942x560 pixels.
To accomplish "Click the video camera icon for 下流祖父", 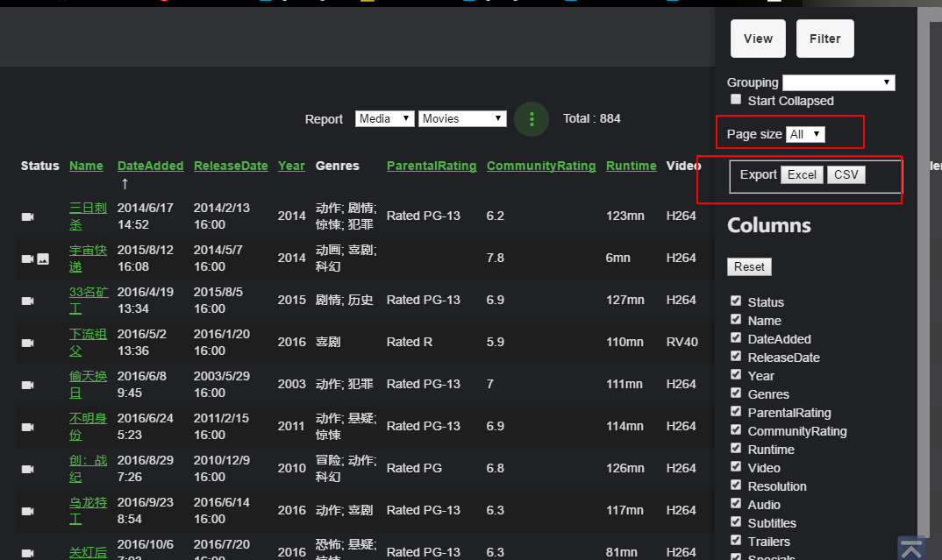I will pyautogui.click(x=27, y=343).
